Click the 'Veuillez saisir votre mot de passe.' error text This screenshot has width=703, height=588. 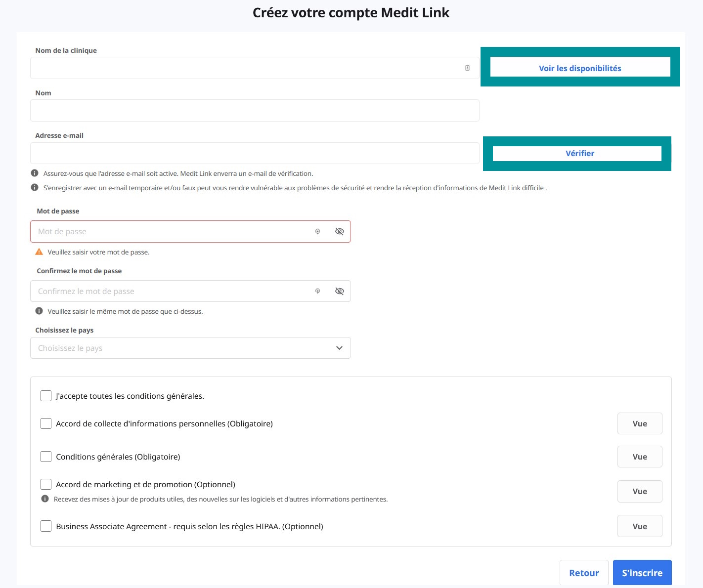pyautogui.click(x=98, y=252)
